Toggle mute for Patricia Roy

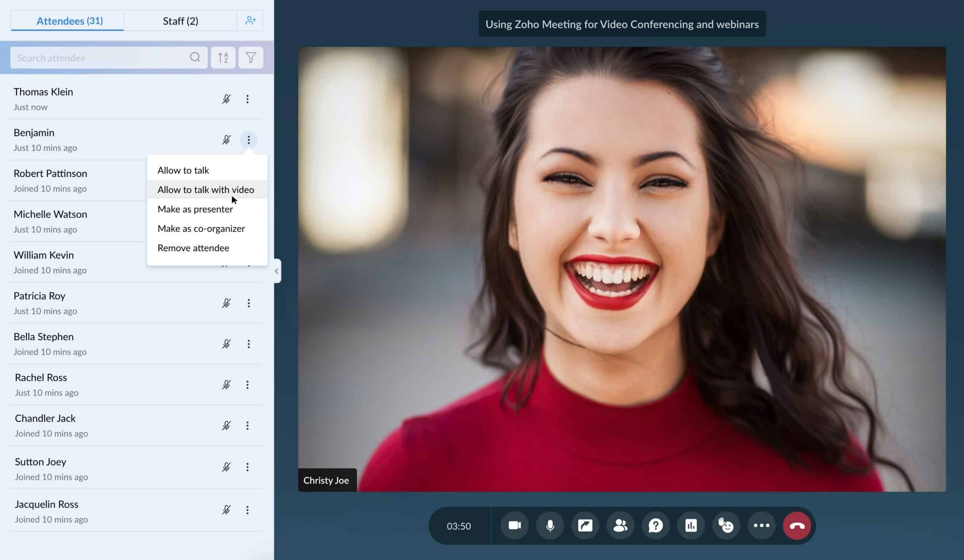226,303
